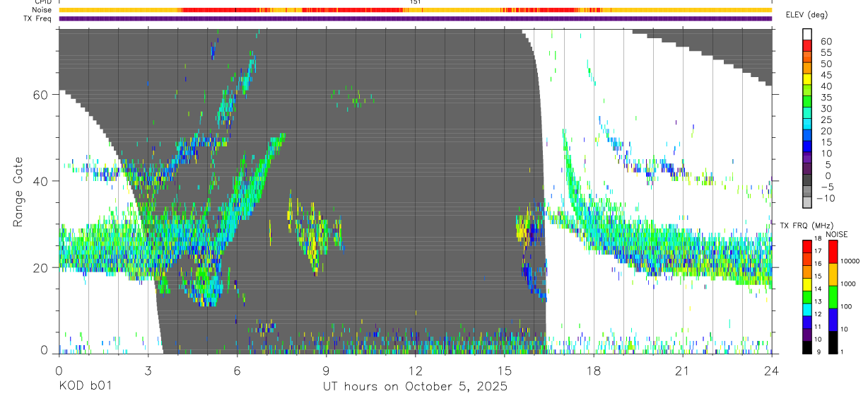Image resolution: width=868 pixels, height=401 pixels.
Task: Select the black bottom swatch on TX frequency bar
Action: [x=808, y=347]
